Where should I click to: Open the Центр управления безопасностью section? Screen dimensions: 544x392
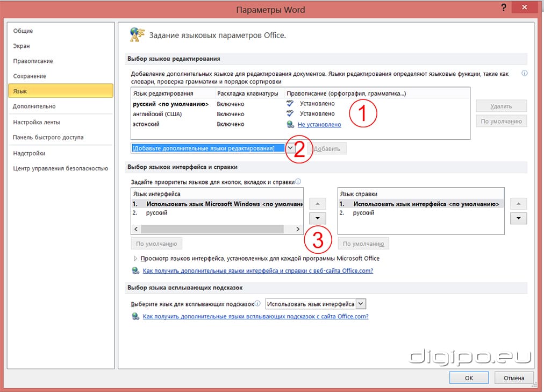point(60,168)
